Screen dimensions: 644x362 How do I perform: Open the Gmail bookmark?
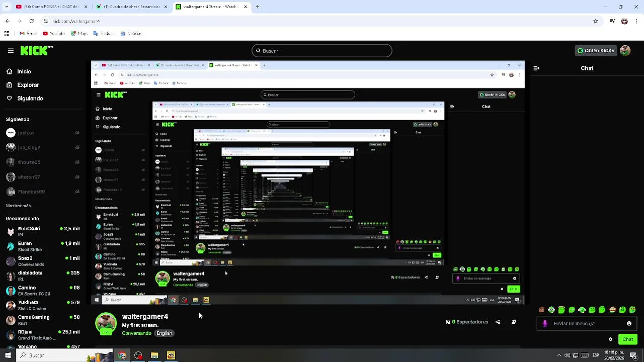point(28,34)
